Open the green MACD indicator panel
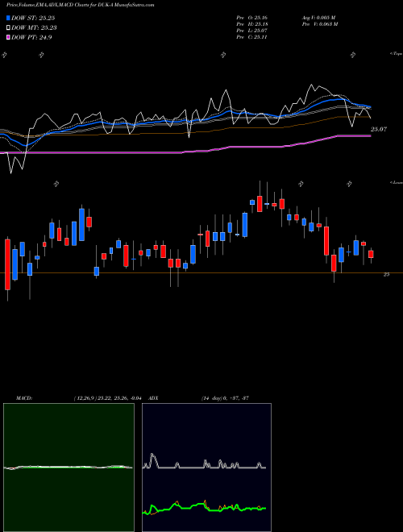Image resolution: width=403 pixels, height=532 pixels. pos(69,468)
